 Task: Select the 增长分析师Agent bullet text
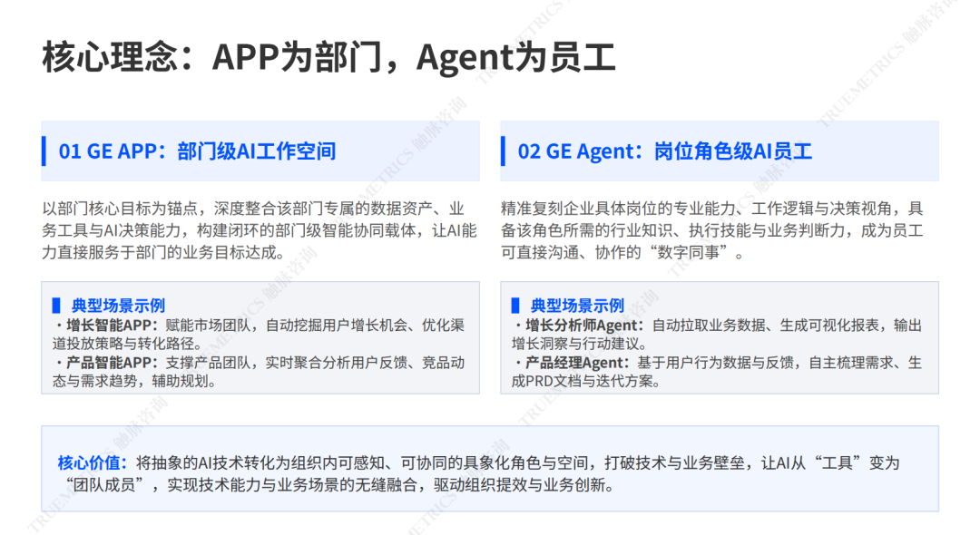point(717,334)
